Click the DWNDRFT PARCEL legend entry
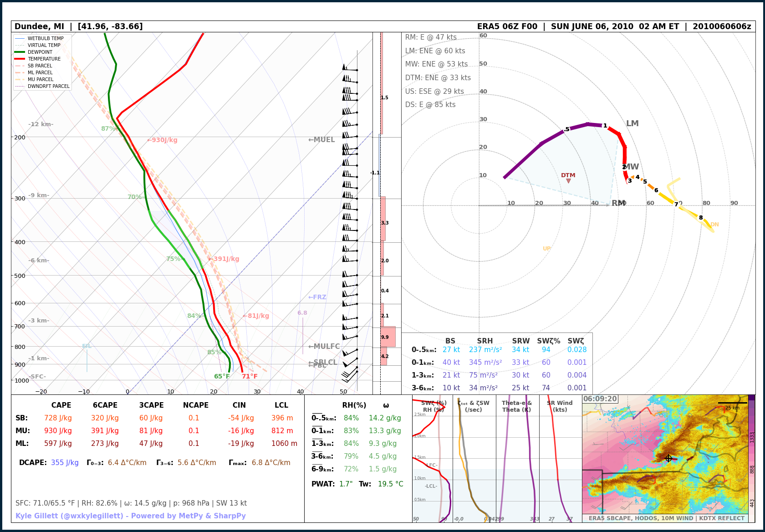This screenshot has height=532, width=765. point(48,86)
